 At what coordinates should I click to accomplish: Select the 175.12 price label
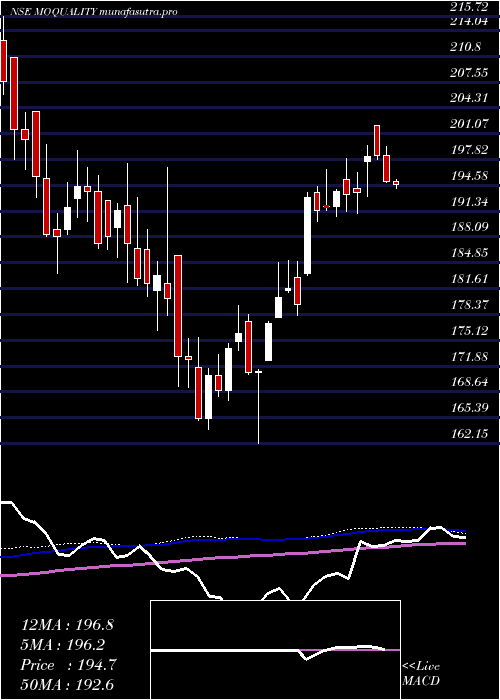[x=467, y=331]
